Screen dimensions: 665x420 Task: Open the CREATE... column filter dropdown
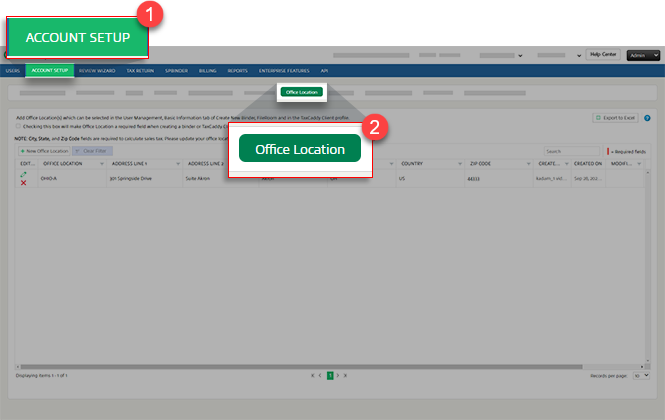[x=567, y=164]
